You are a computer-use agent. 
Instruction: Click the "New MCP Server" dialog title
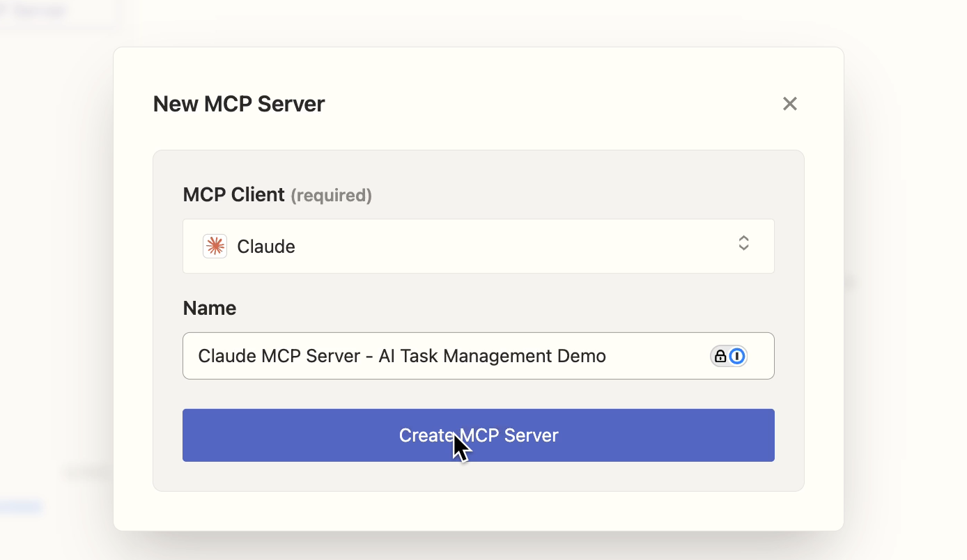[x=239, y=104]
